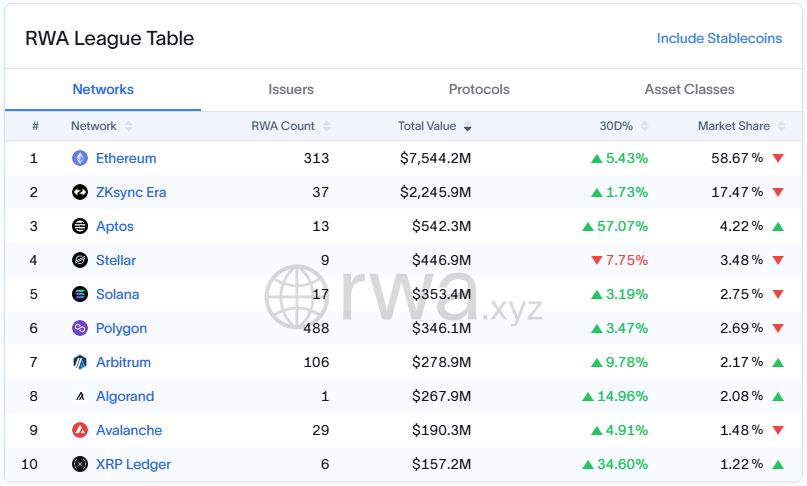
Task: Click red down arrow beside Ethereum market share
Action: tap(778, 158)
